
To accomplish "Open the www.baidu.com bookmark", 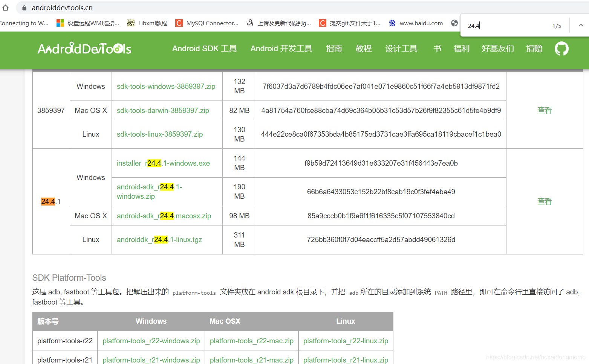I will pos(416,23).
